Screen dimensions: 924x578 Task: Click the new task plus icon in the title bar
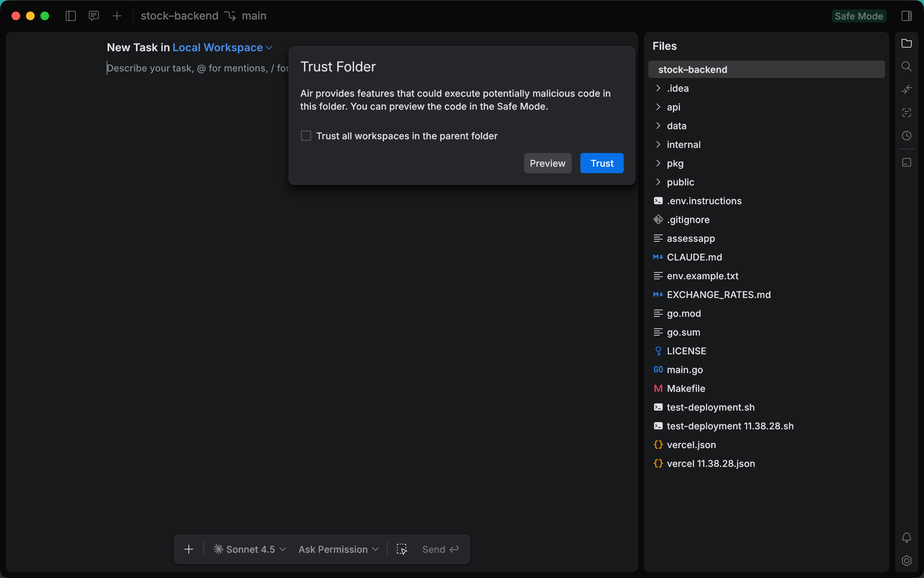click(117, 16)
